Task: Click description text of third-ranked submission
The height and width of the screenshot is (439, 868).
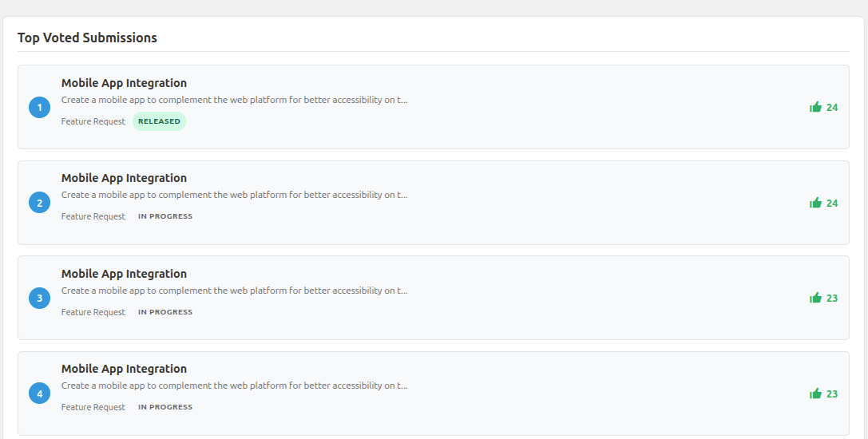Action: coord(234,291)
